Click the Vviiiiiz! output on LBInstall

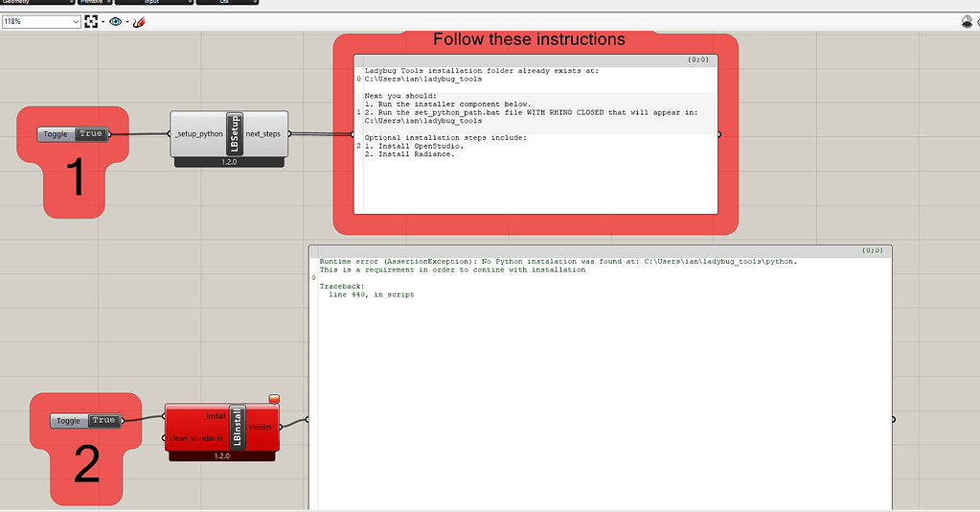[260, 428]
